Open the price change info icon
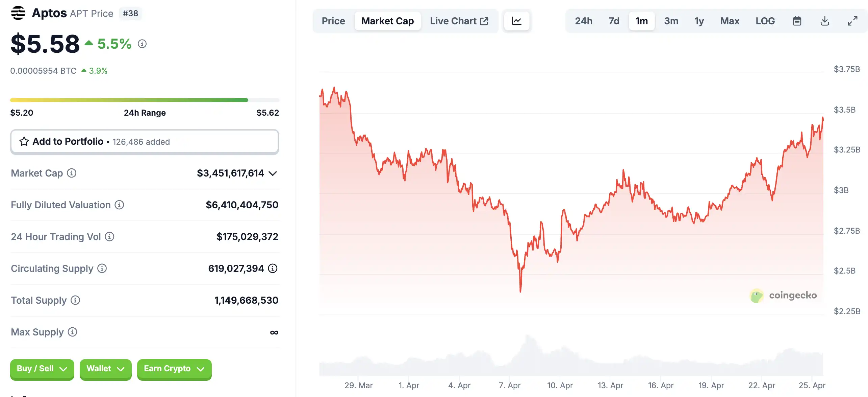The width and height of the screenshot is (868, 397). pyautogui.click(x=142, y=44)
